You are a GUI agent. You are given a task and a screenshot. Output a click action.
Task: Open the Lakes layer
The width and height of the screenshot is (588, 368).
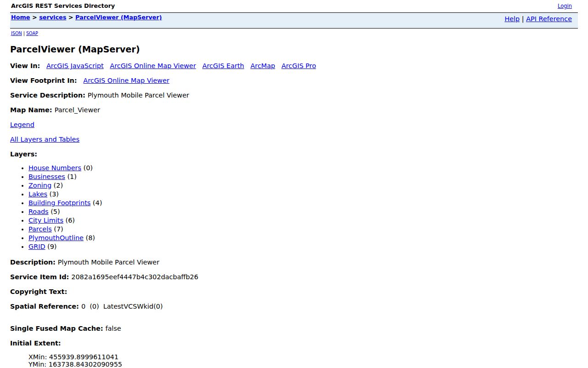pyautogui.click(x=38, y=194)
